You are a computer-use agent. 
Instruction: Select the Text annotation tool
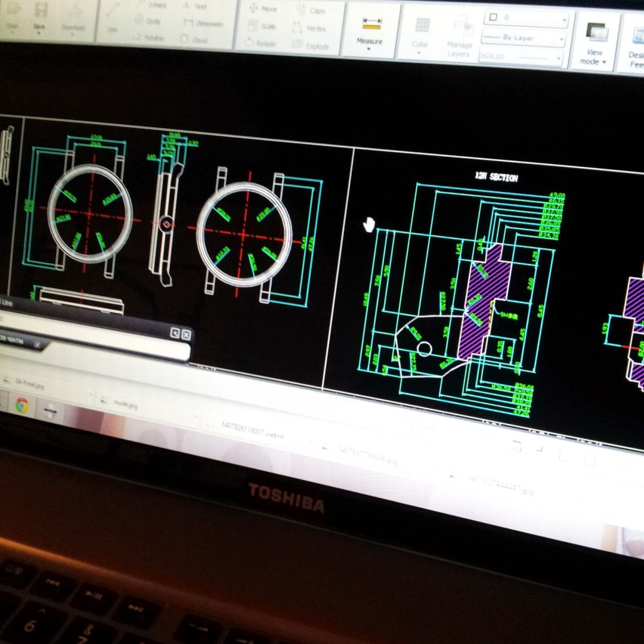click(195, 6)
